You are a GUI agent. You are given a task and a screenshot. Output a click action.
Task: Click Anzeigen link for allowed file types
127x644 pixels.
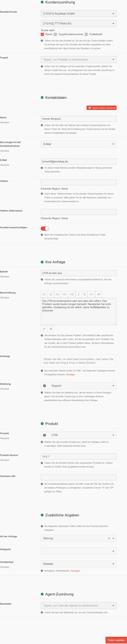click(x=70, y=374)
